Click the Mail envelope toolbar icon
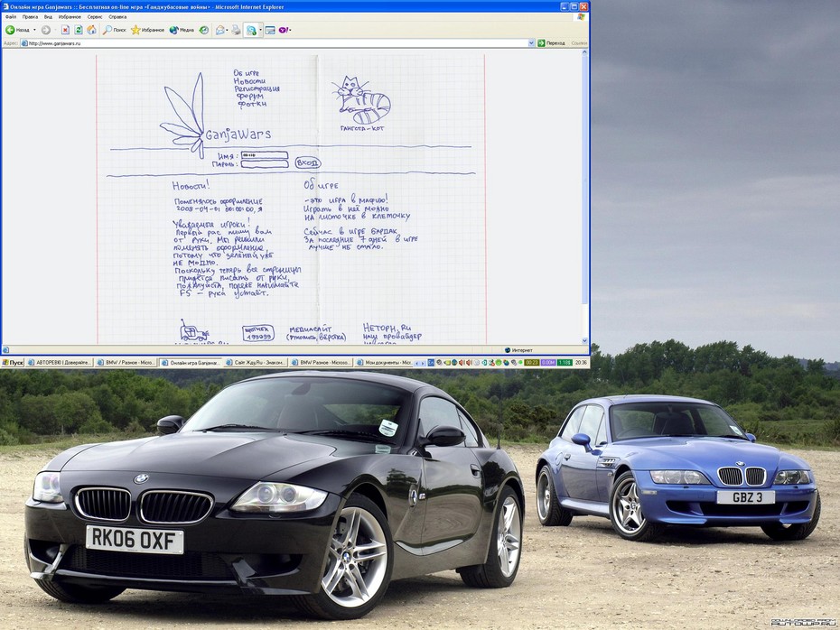Viewport: 840px width, 630px height. pos(219,30)
